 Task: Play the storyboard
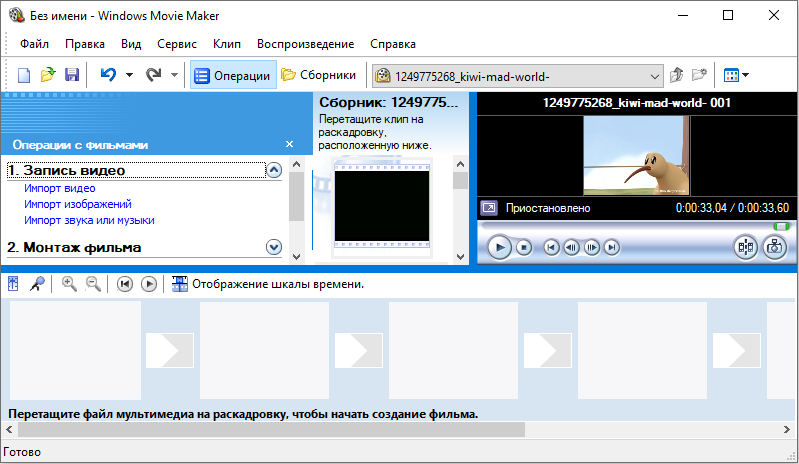(x=148, y=284)
